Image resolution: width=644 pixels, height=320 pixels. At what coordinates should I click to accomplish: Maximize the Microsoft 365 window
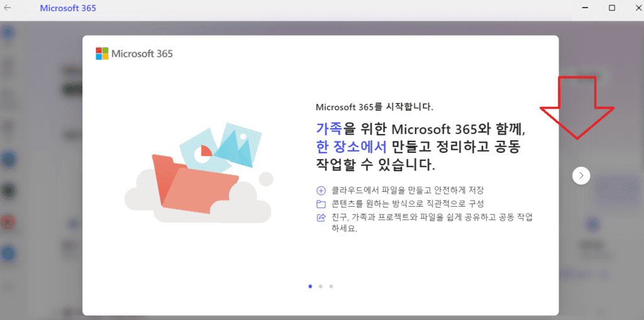click(612, 8)
